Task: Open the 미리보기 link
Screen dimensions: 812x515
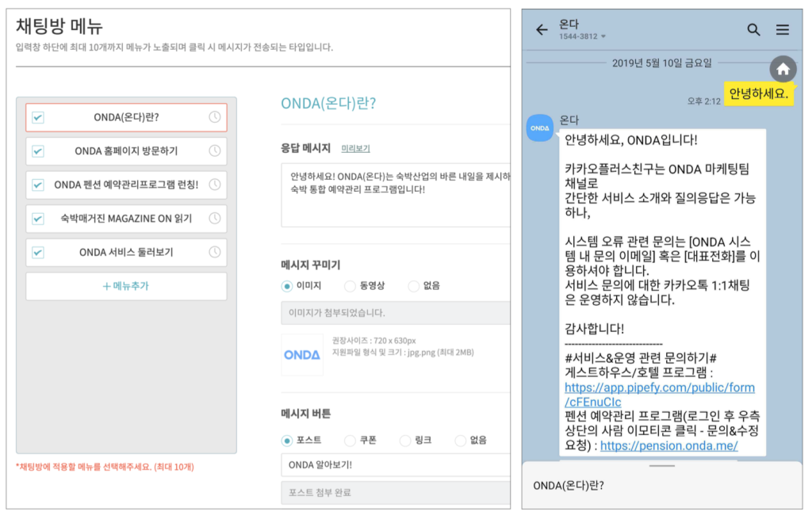Action: 356,148
